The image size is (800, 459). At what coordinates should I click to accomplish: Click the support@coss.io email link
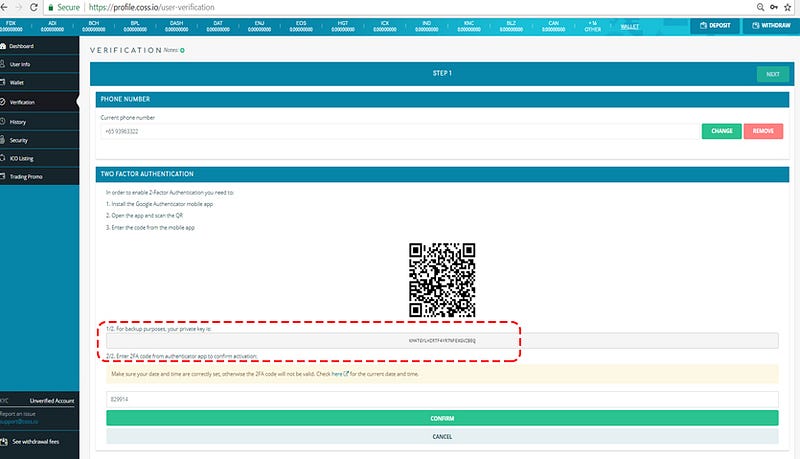19,422
